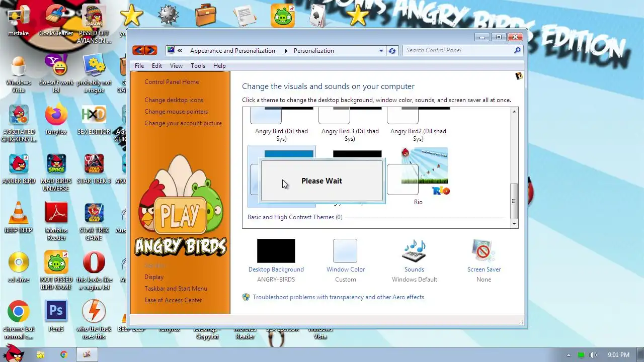The image size is (644, 362).
Task: Click the volume icon in system tray
Action: [593, 355]
